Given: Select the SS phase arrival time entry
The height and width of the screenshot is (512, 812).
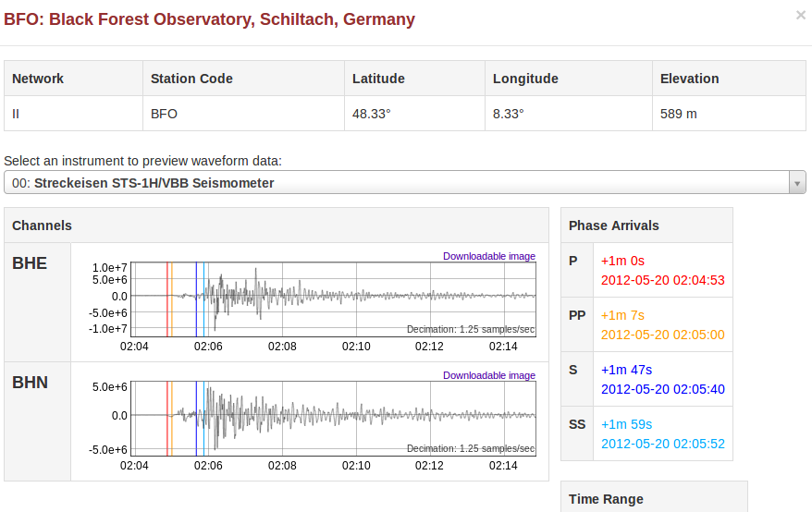Looking at the screenshot, I should point(662,434).
